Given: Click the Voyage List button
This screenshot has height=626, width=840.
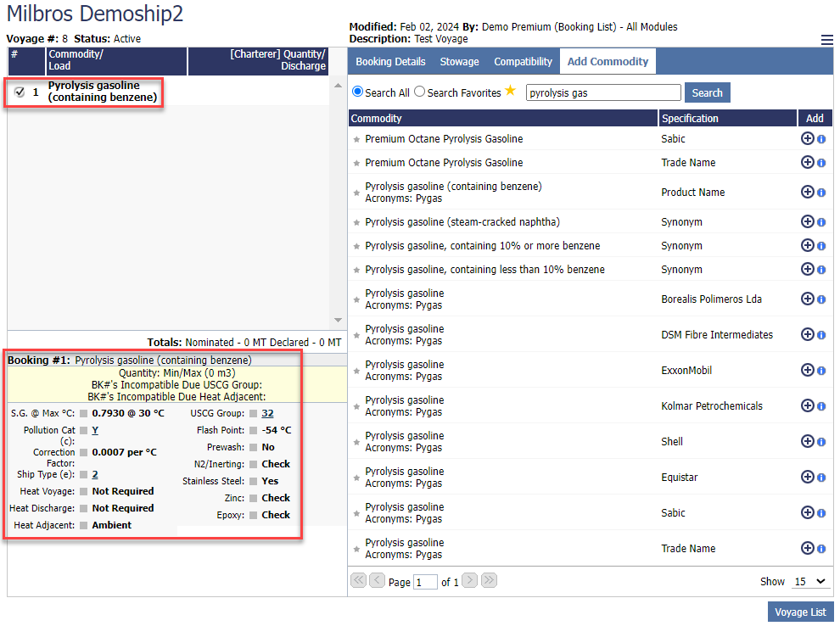Looking at the screenshot, I should pyautogui.click(x=800, y=612).
